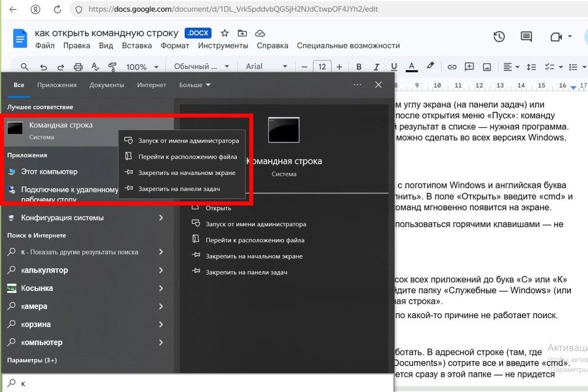Open the Справка menu
This screenshot has width=588, height=392.
[x=272, y=46]
